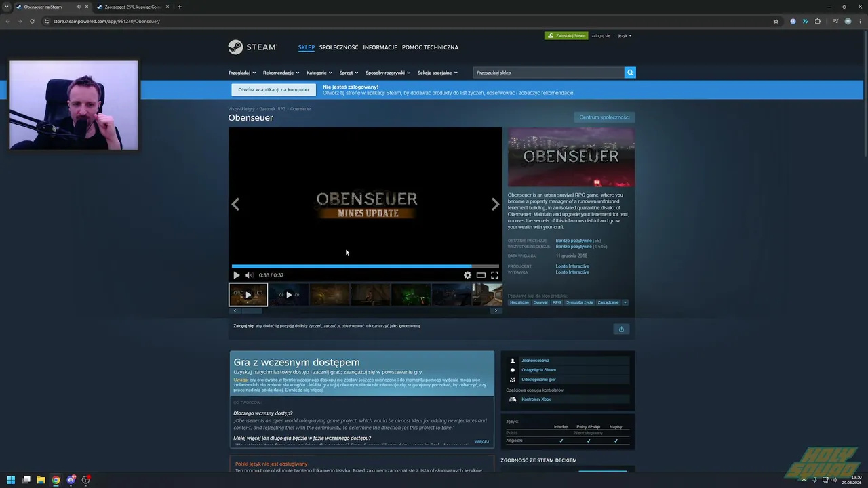868x488 pixels.
Task: Open File Explorer from the taskbar
Action: [x=41, y=480]
